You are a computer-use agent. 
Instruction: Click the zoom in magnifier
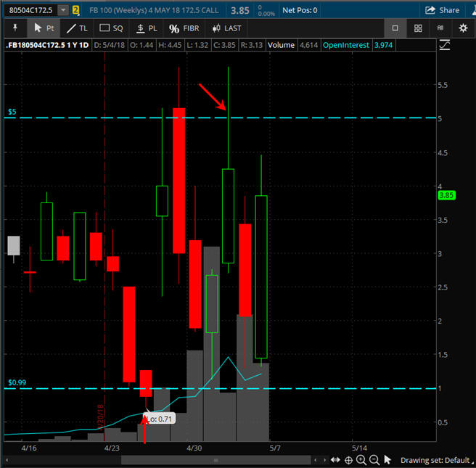(361, 460)
